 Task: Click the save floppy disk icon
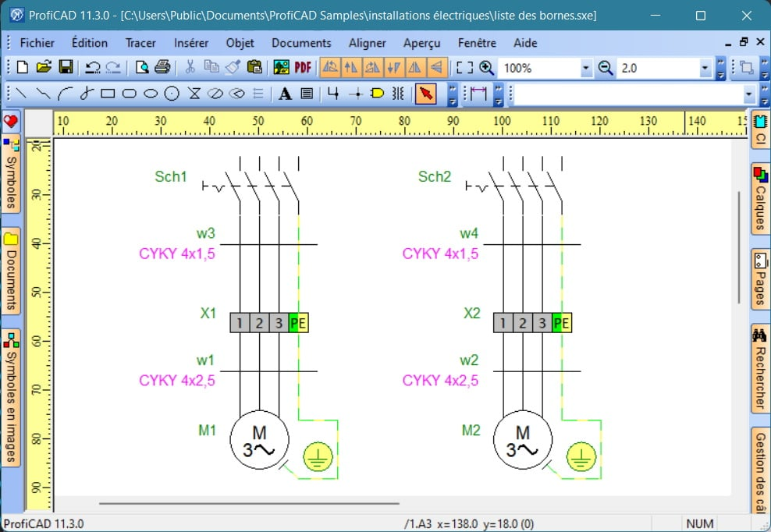pos(66,67)
